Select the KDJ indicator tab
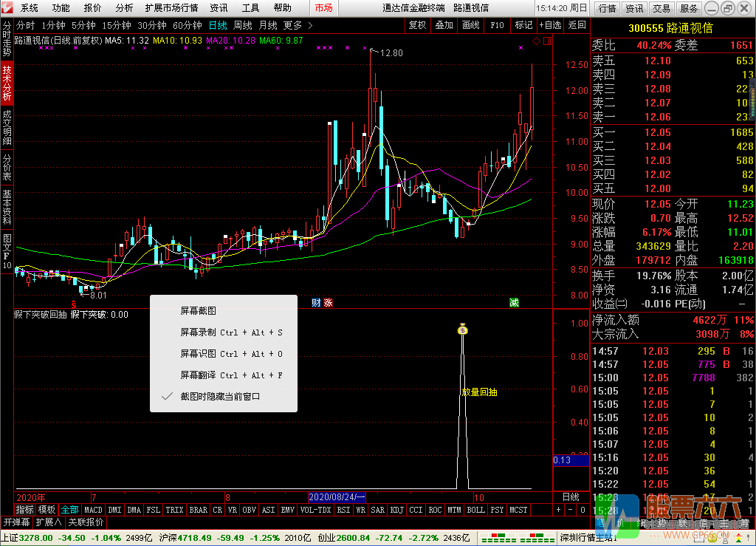The image size is (756, 546). pos(396,509)
